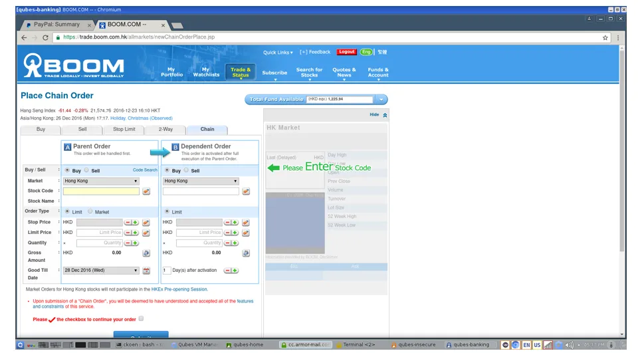Image resolution: width=644 pixels, height=353 pixels.
Task: Click the volume icon in the system tray
Action: pyautogui.click(x=569, y=345)
